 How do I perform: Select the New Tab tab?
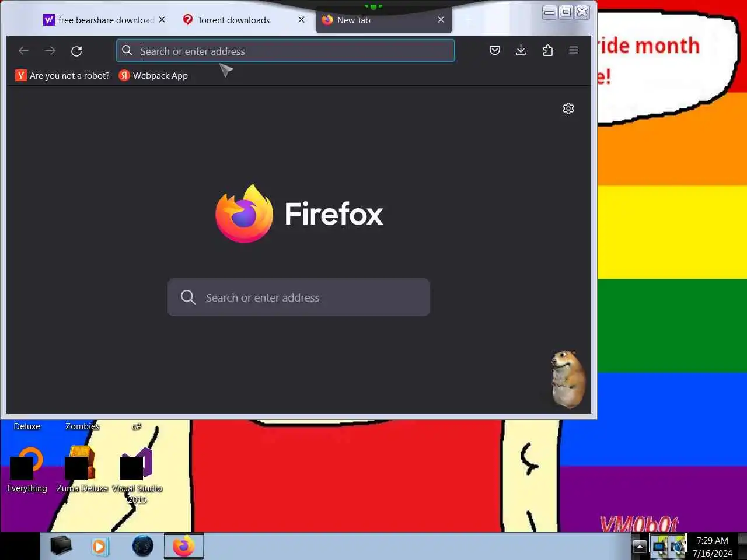383,20
